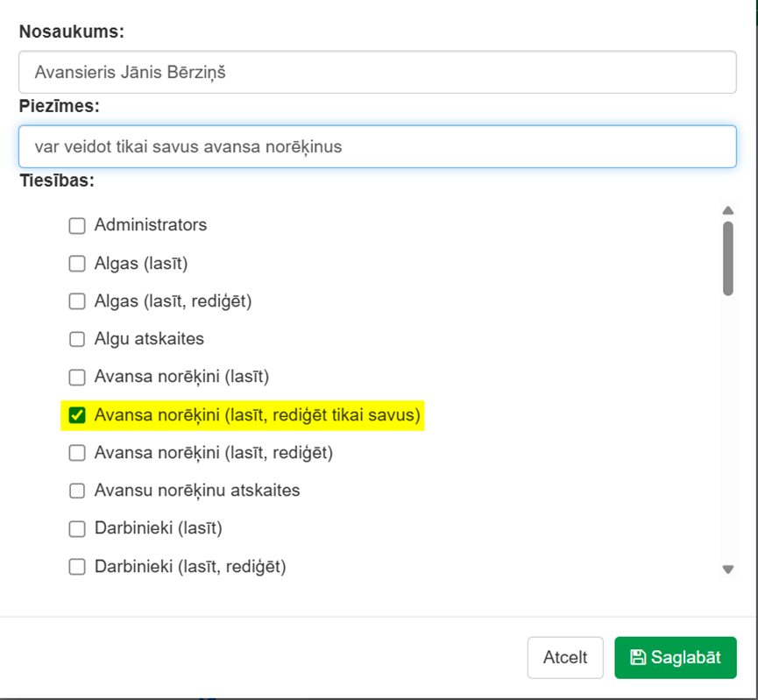Viewport: 758px width, 700px height.
Task: Click the Atcelt button
Action: pyautogui.click(x=565, y=657)
